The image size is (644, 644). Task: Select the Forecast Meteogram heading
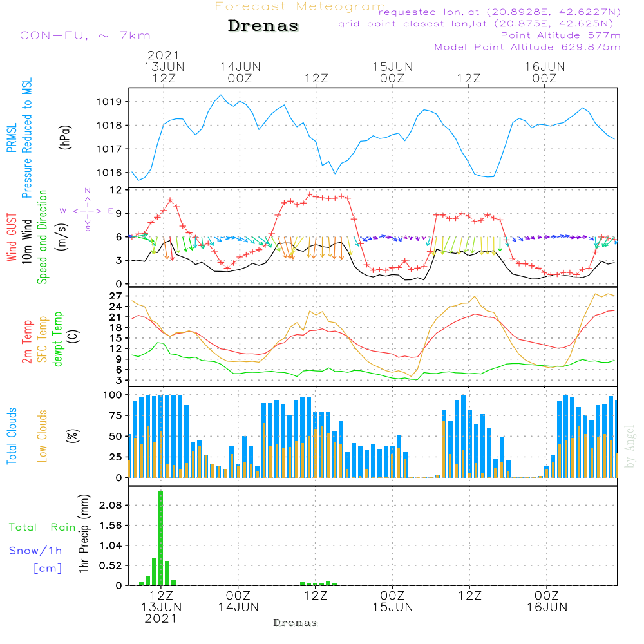pyautogui.click(x=300, y=6)
